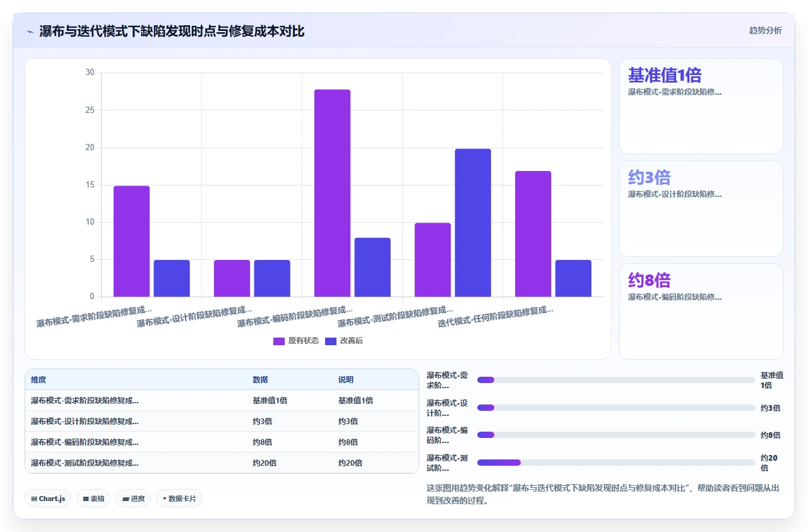Click the purple 原有状态 bar for 瀑布模式-需求阶段
Screen dimensions: 808x532
pyautogui.click(x=131, y=241)
